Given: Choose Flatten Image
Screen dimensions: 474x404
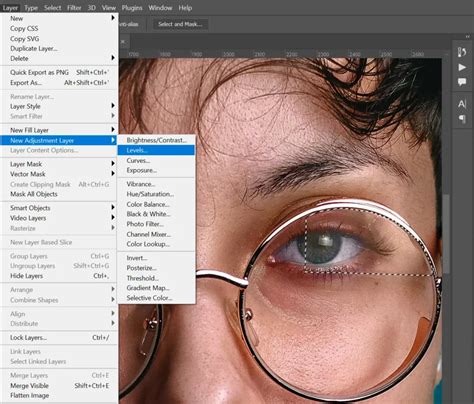Looking at the screenshot, I should pos(59,396).
